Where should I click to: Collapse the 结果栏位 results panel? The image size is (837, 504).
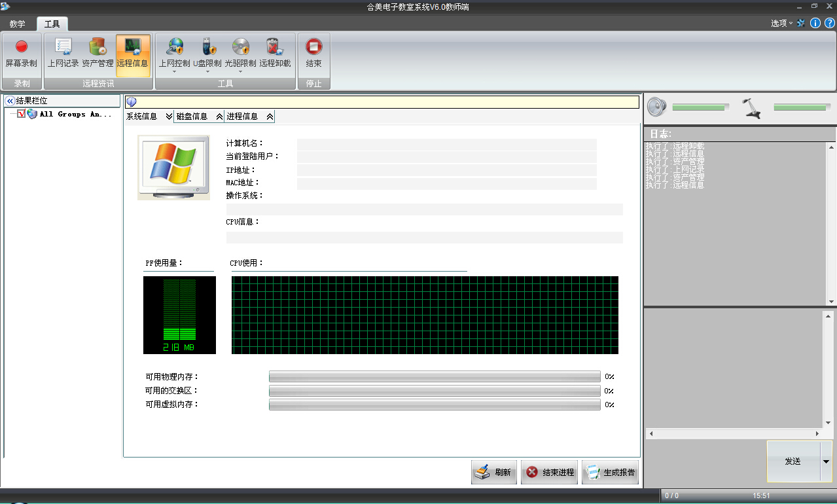(x=10, y=101)
